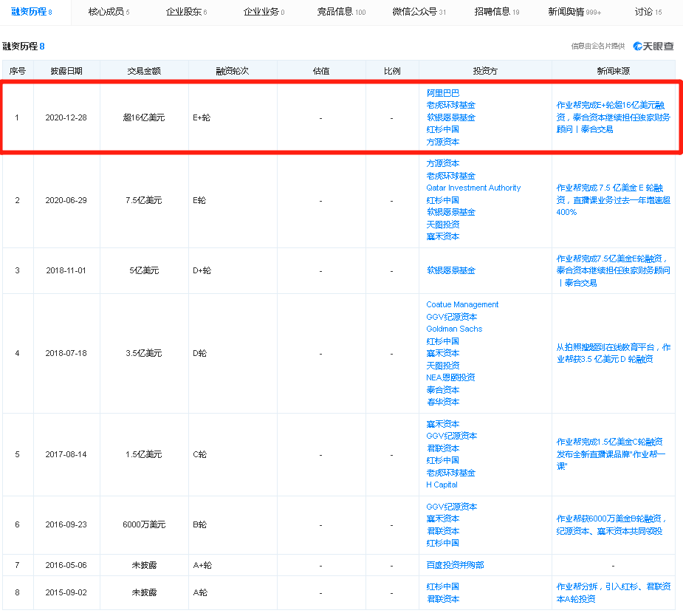Open the 讨论 tab

pos(648,12)
